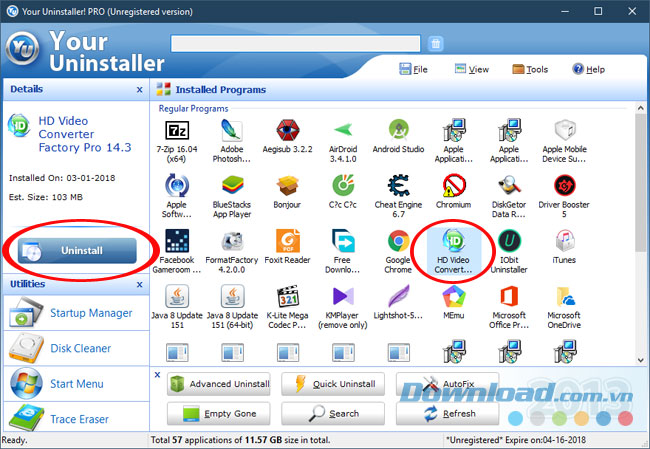Image resolution: width=650 pixels, height=449 pixels.
Task: Click the Empty Gone button
Action: [x=218, y=413]
